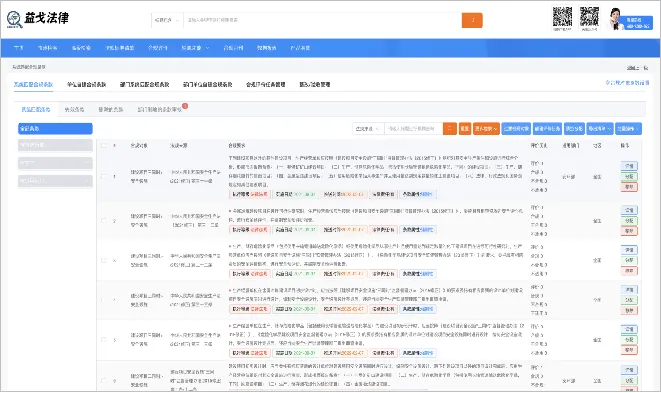Click the blue action button in row 1
This screenshot has width=661, height=393.
click(629, 166)
